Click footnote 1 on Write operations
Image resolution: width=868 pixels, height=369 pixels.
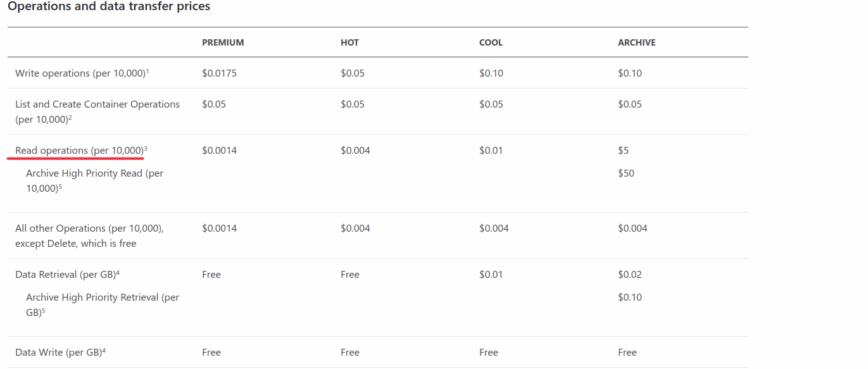(148, 71)
